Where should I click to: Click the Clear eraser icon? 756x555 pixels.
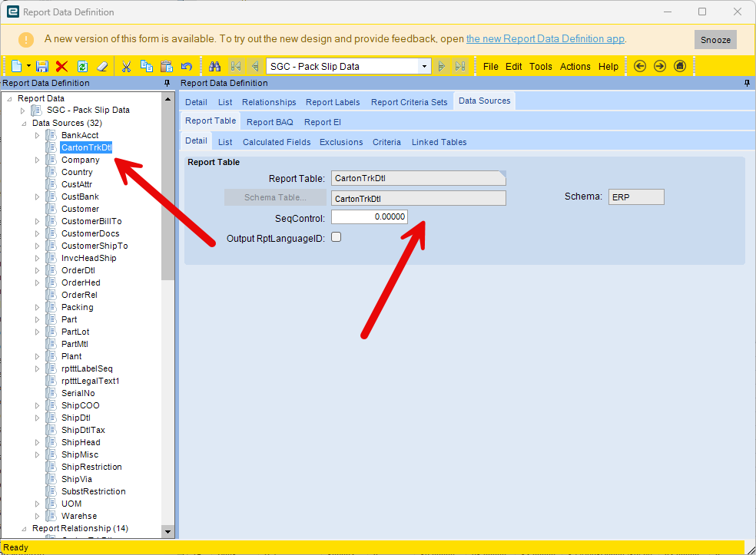102,67
